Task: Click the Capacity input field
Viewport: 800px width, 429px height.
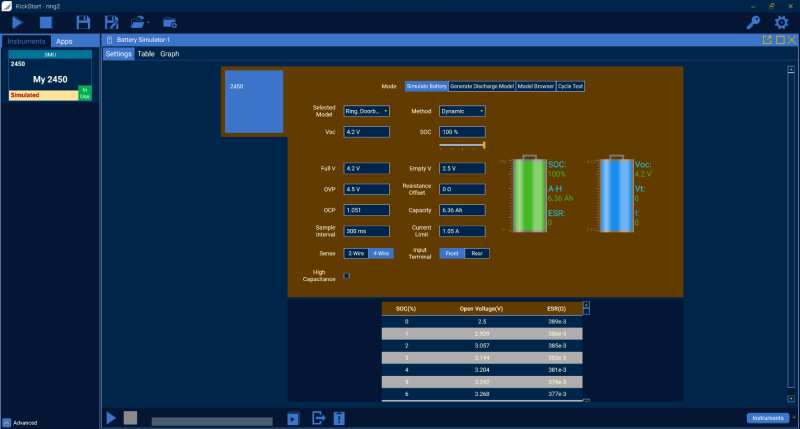Action: [x=461, y=210]
